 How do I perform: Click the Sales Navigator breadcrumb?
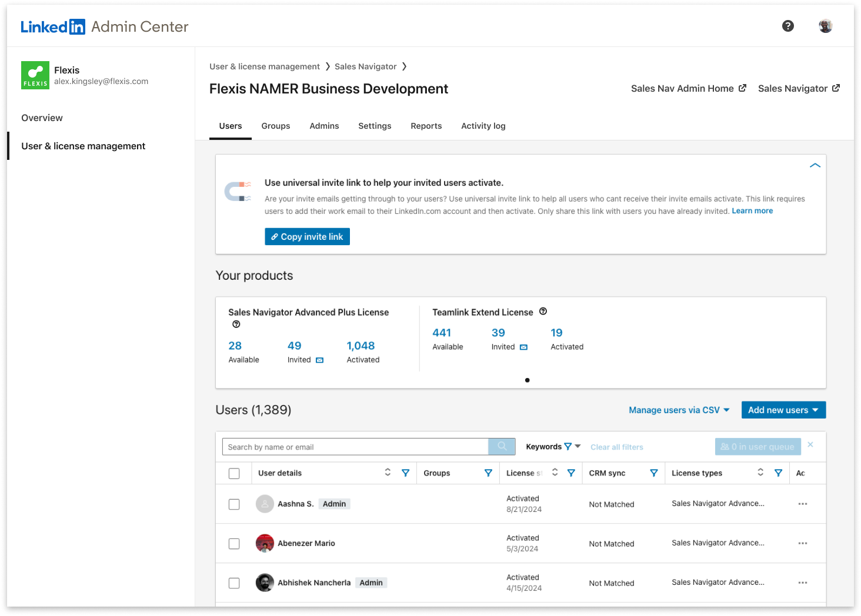[365, 66]
